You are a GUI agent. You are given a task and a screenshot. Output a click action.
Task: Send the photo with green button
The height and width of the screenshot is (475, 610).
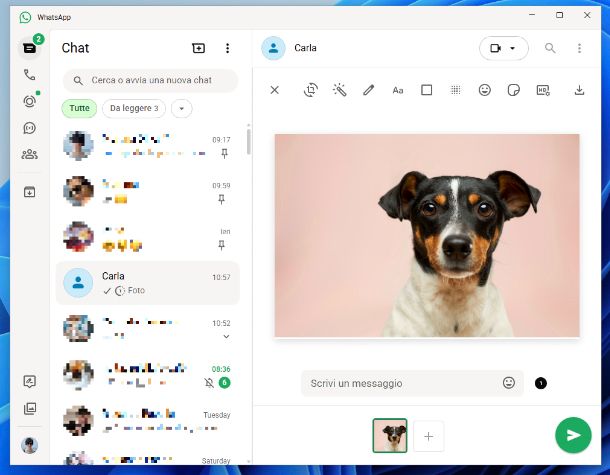(x=573, y=435)
